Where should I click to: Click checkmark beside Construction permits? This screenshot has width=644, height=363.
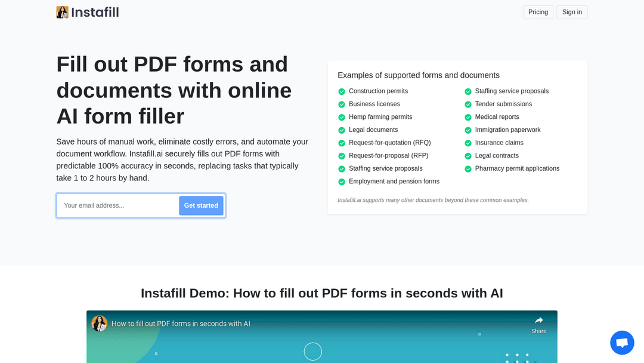coord(341,91)
